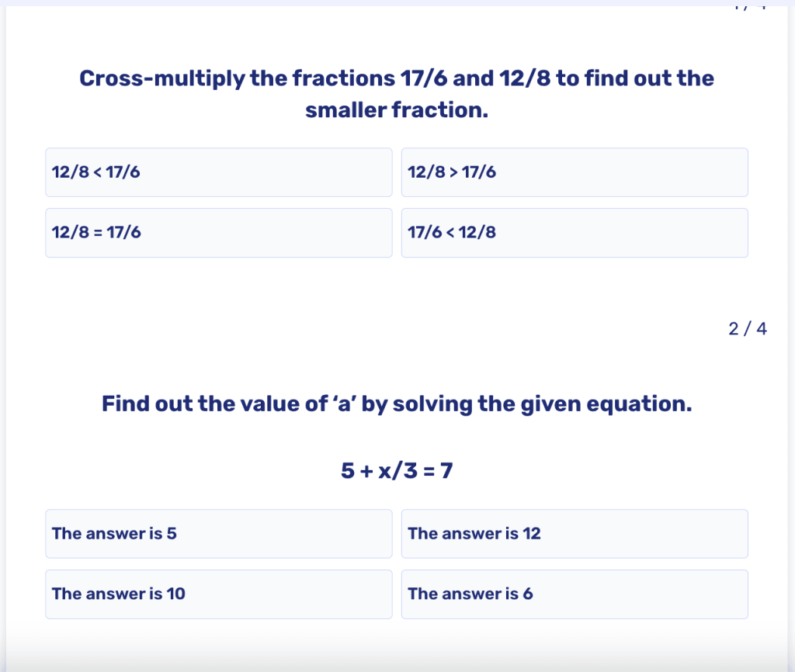The width and height of the screenshot is (795, 672).
Task: Choose option 12/8 > 17/6
Action: click(x=575, y=172)
